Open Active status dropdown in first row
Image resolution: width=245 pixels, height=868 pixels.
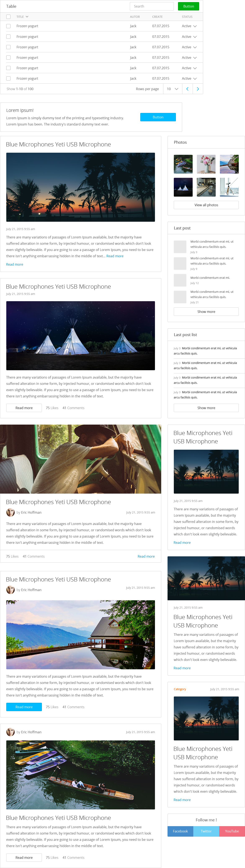click(189, 26)
